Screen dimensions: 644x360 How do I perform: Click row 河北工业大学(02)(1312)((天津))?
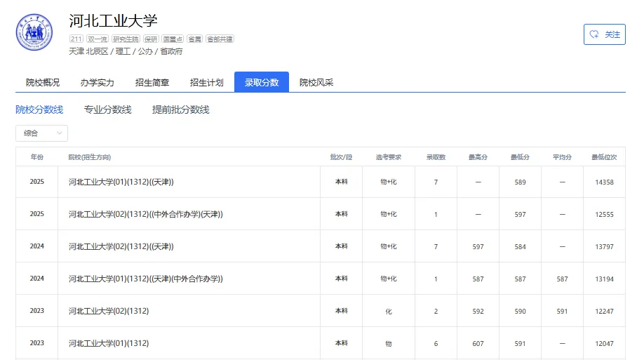(321, 246)
